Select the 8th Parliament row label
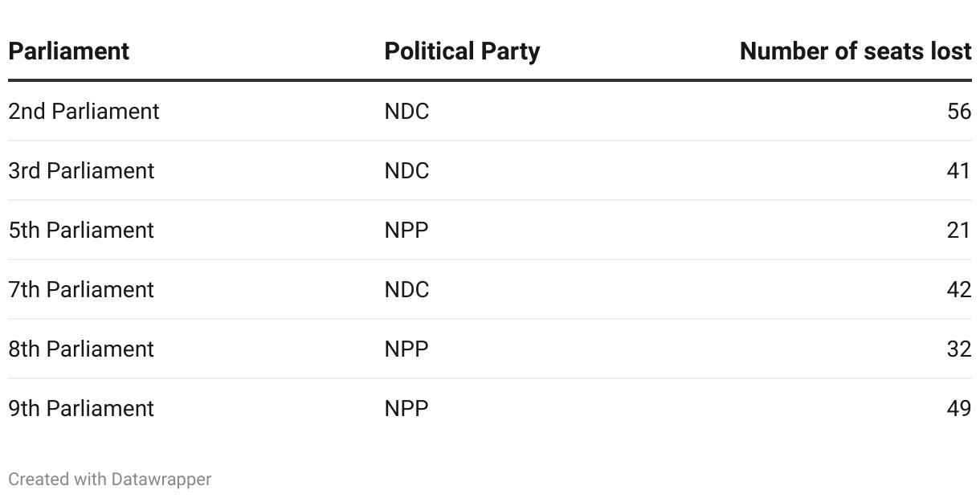 tap(81, 349)
